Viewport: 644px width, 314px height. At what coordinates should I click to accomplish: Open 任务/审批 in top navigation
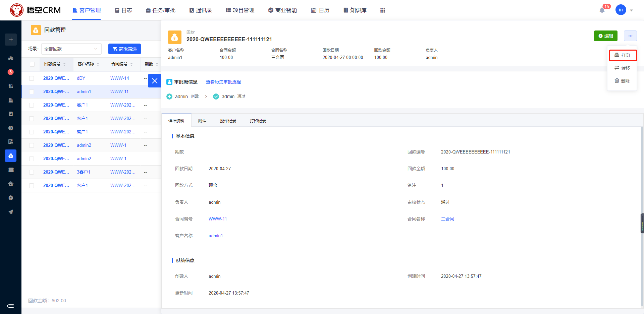[x=161, y=10]
